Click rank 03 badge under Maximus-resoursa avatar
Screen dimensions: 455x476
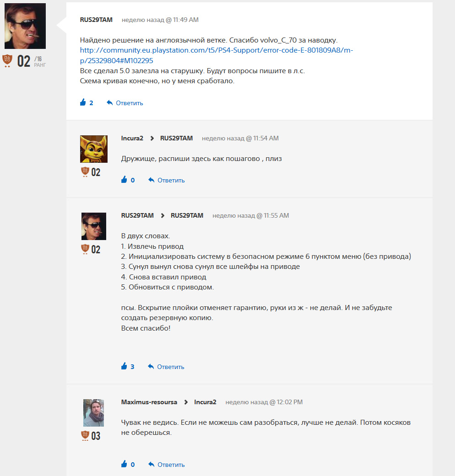click(85, 436)
